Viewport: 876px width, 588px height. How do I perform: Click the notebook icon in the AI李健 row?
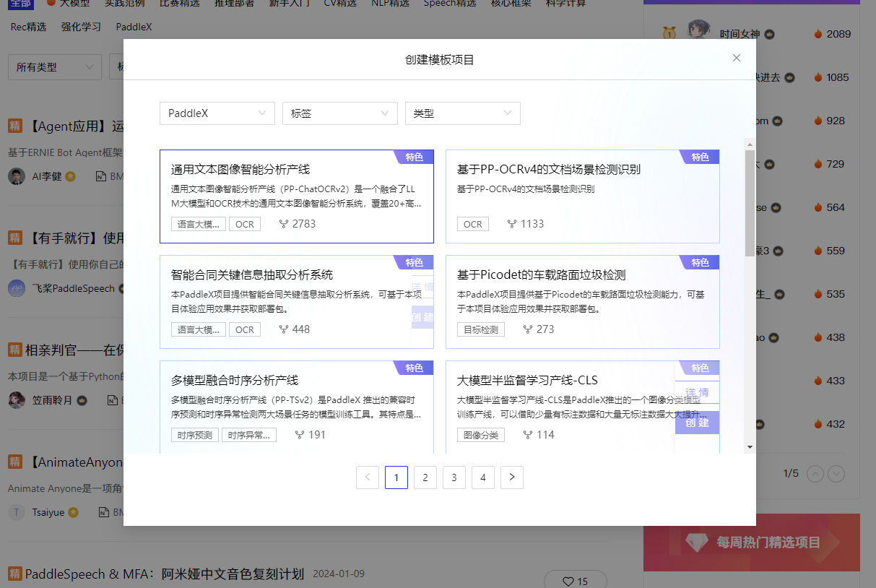click(102, 176)
